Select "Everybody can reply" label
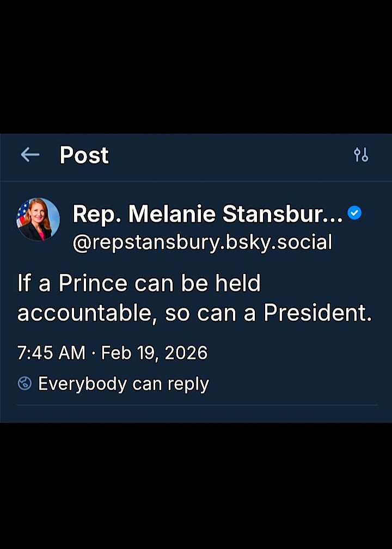The image size is (392, 549). click(124, 384)
